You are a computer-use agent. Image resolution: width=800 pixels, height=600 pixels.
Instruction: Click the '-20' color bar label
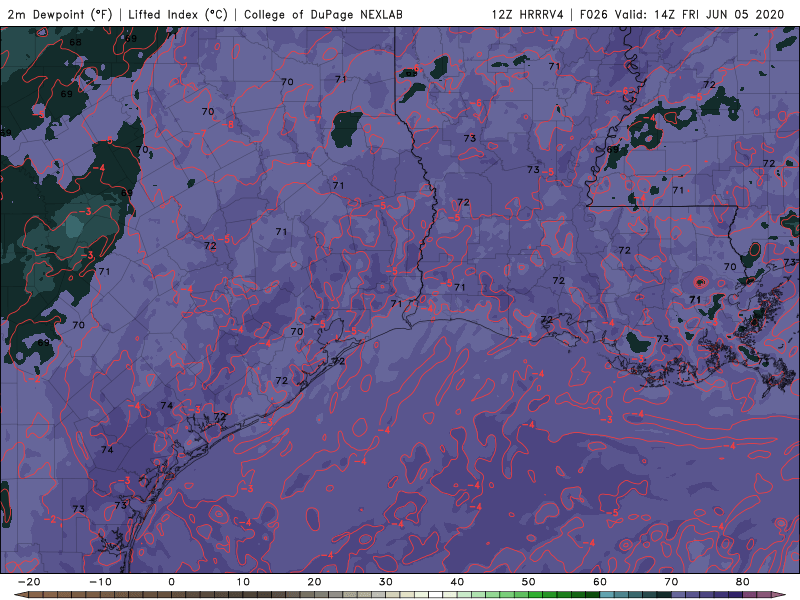click(x=29, y=582)
